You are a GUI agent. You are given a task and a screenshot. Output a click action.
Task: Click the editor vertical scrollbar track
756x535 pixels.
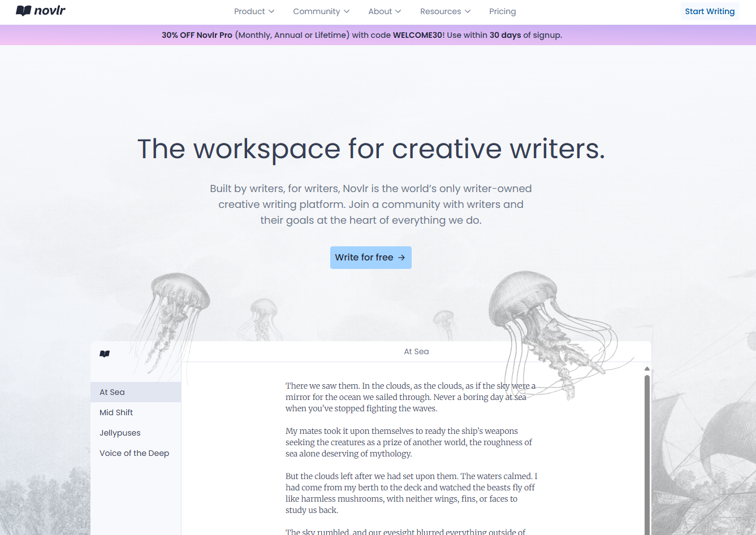[647, 452]
